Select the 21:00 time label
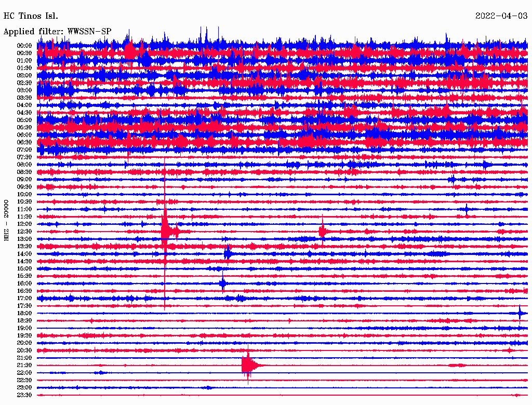 pyautogui.click(x=24, y=358)
